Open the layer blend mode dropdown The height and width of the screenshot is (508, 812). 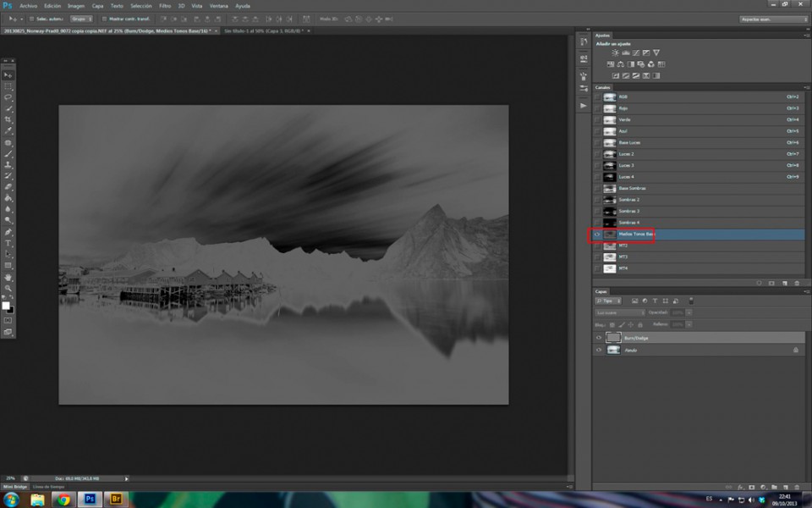(x=619, y=312)
